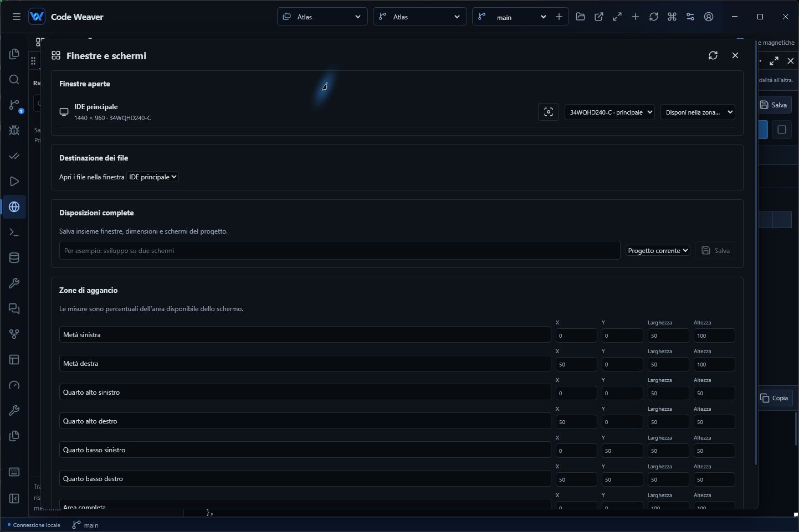Click the Quarto basso destro zone name field
The width and height of the screenshot is (799, 532).
pyautogui.click(x=305, y=479)
